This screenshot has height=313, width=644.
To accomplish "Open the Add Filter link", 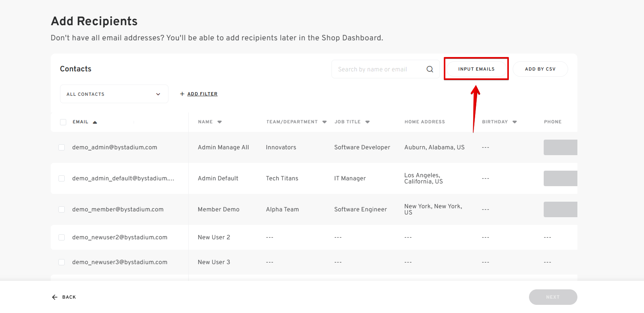I will 203,94.
